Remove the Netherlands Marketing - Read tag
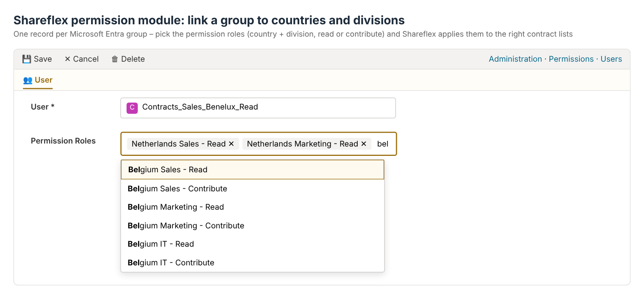Image resolution: width=644 pixels, height=299 pixels. 364,144
